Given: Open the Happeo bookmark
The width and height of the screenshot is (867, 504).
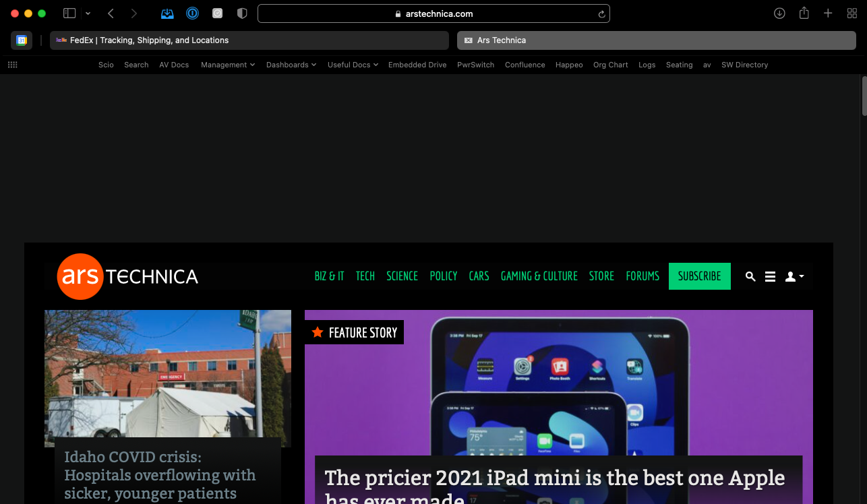Looking at the screenshot, I should (x=569, y=65).
